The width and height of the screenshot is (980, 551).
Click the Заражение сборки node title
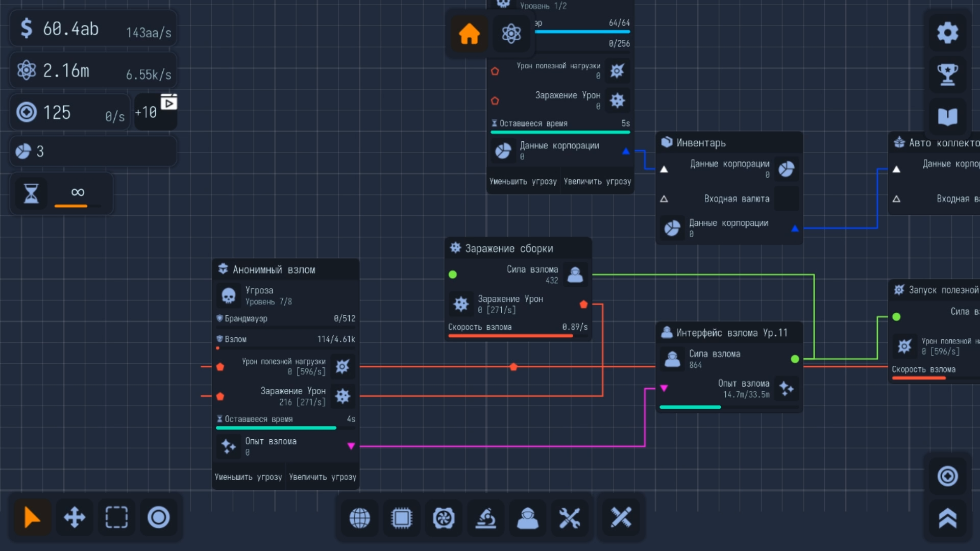[x=509, y=248]
